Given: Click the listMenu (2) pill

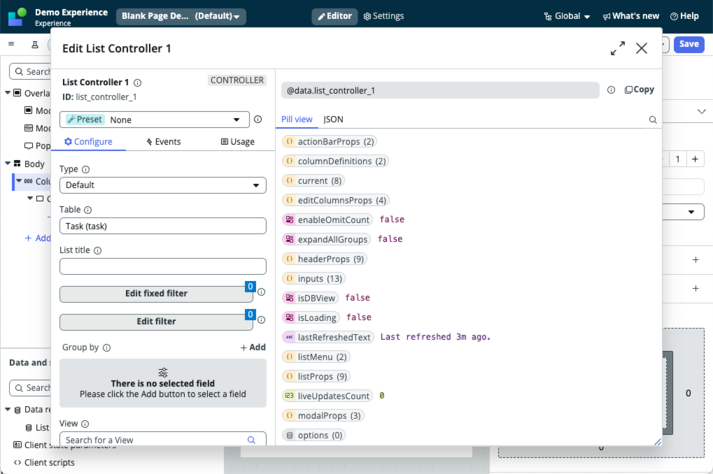Looking at the screenshot, I should [x=316, y=357].
